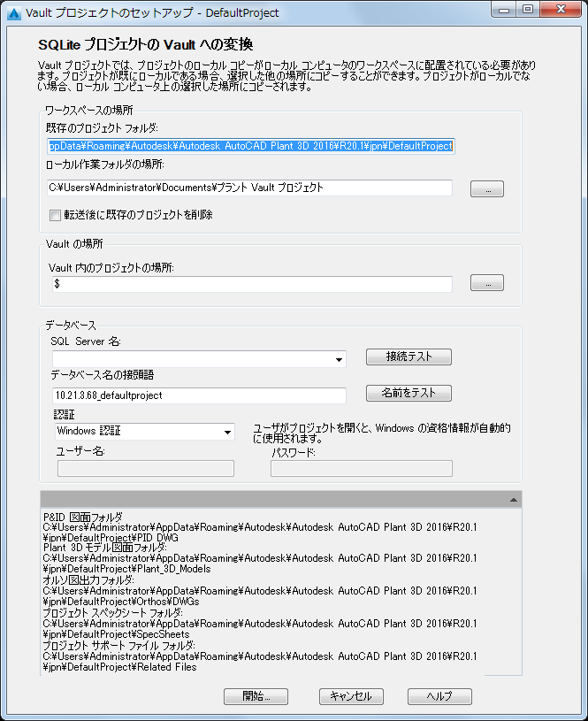The width and height of the screenshot is (588, 721).
Task: Collapse the project folder details panel arrow
Action: coord(514,500)
